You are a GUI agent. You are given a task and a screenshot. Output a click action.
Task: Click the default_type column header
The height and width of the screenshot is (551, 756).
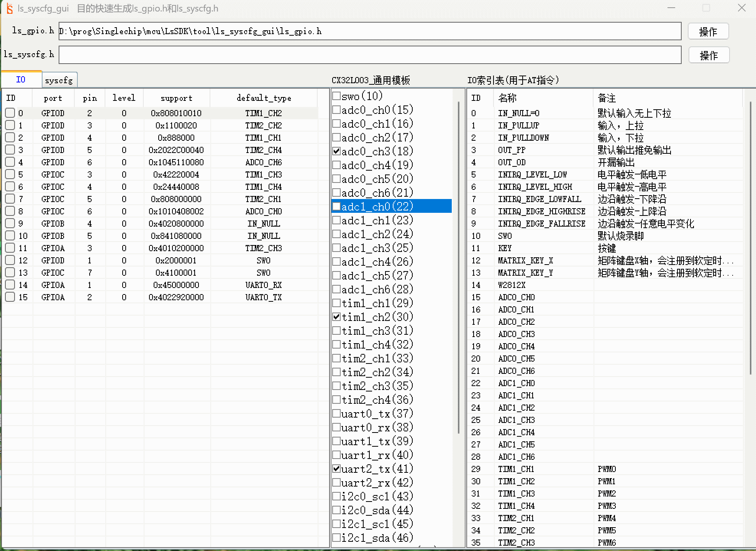[264, 98]
